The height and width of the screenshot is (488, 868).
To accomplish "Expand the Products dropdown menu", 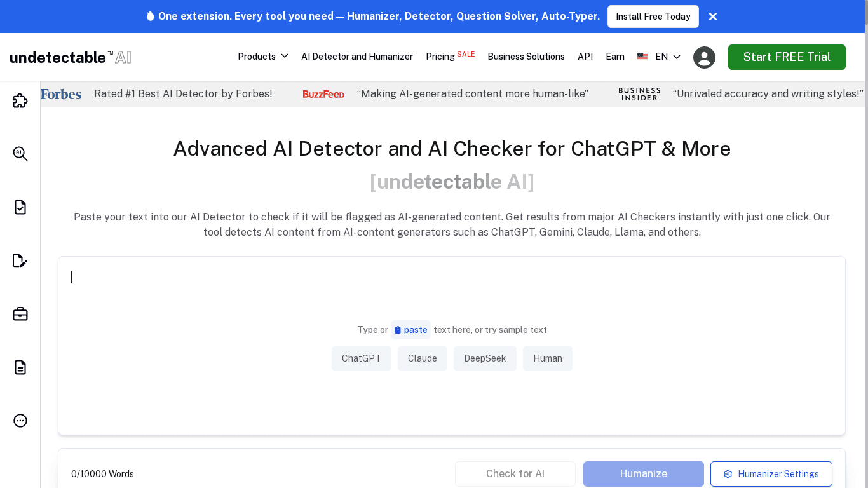I will 263,57.
